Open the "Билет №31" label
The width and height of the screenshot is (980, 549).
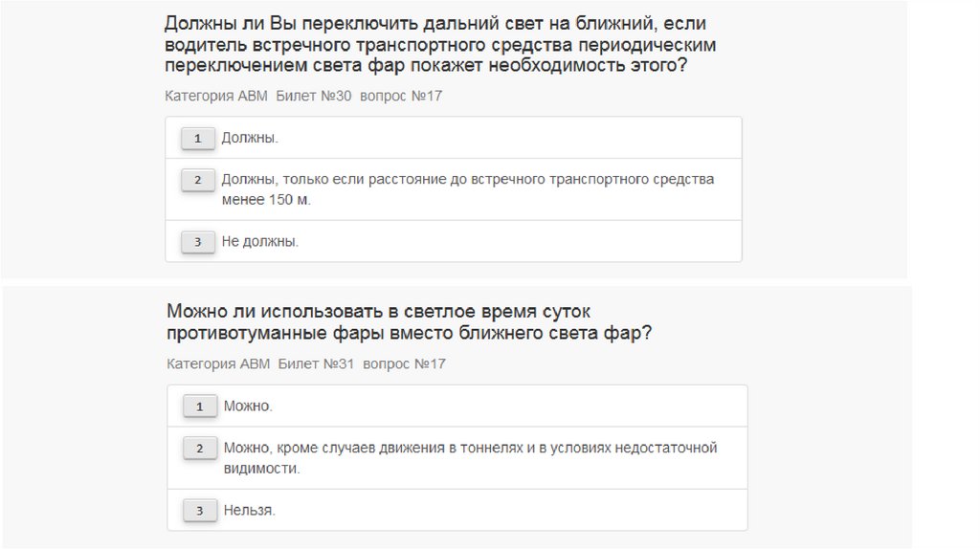316,363
